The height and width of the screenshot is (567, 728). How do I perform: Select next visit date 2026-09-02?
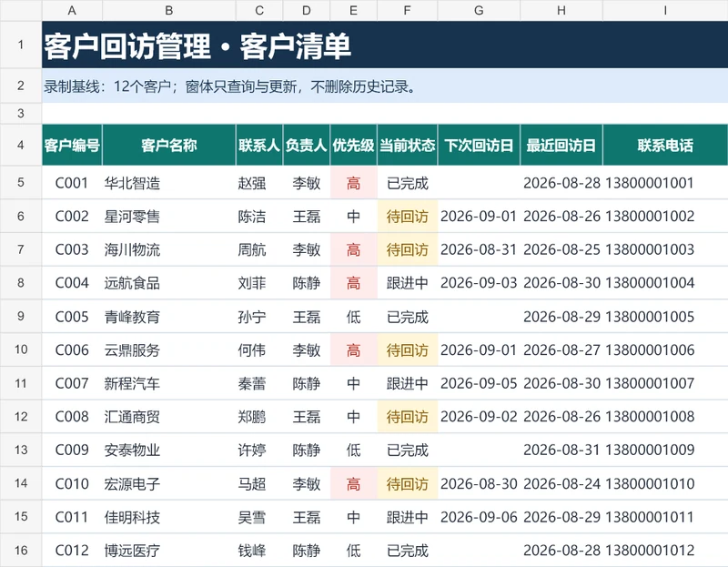pyautogui.click(x=479, y=417)
